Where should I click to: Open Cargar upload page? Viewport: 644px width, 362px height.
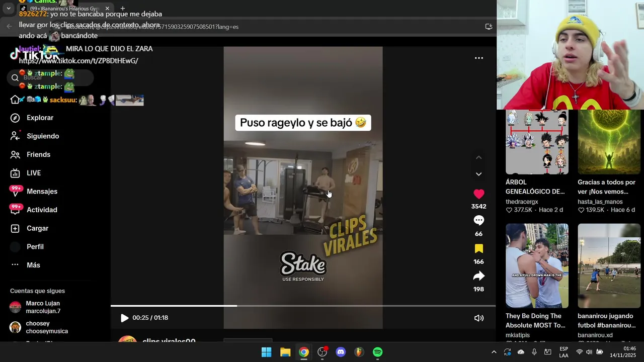(x=37, y=228)
